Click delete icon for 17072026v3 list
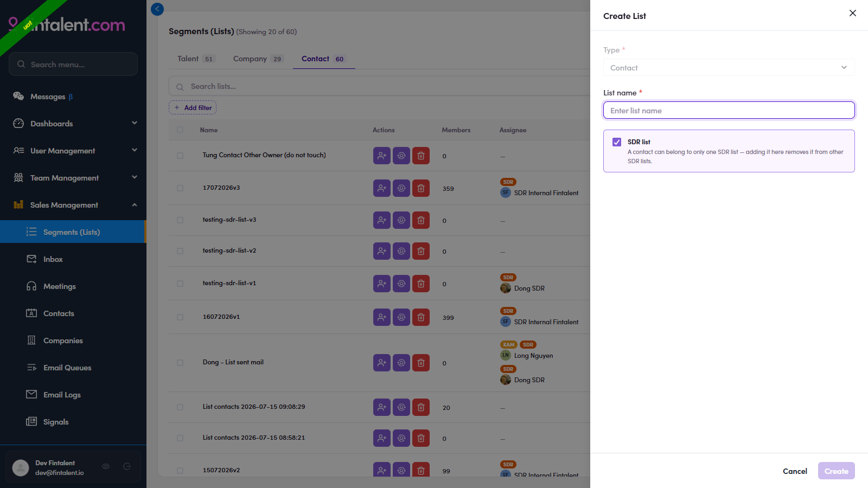The image size is (868, 488). coord(421,188)
